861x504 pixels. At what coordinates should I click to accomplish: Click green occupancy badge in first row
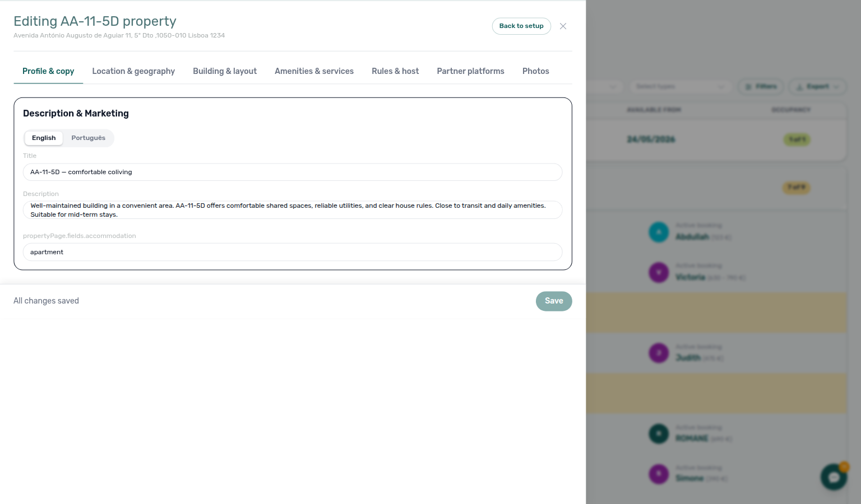[797, 139]
